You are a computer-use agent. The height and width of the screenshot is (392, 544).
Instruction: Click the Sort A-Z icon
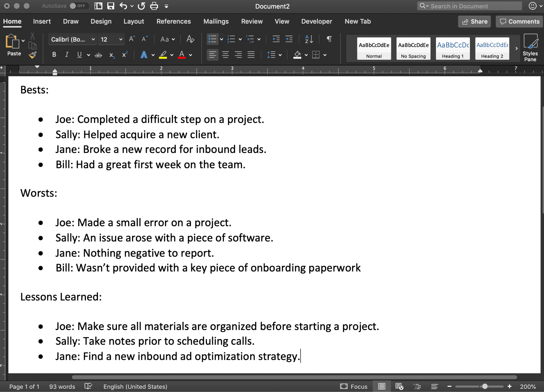click(309, 39)
